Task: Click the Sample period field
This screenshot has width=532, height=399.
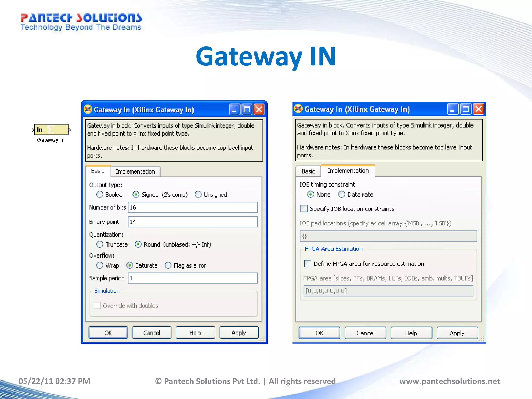Action: (x=193, y=278)
